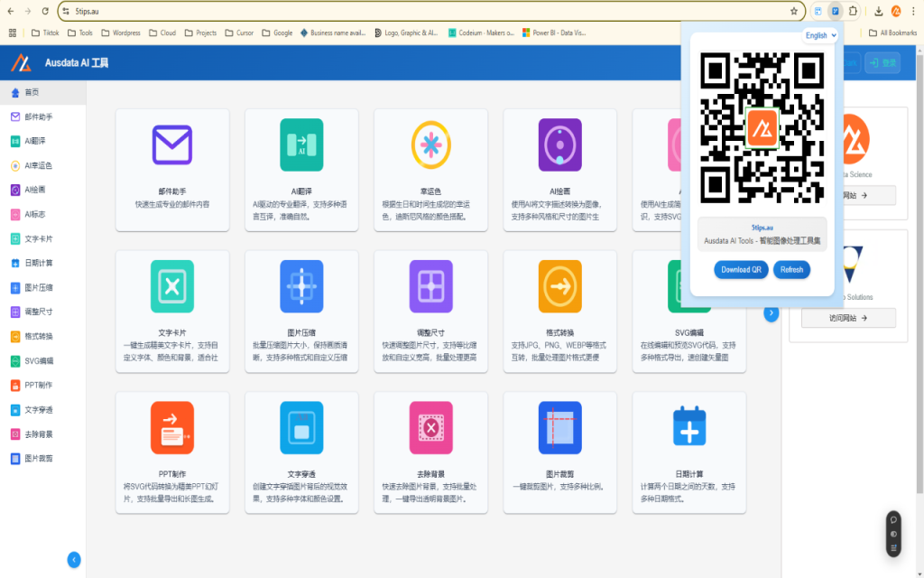
Task: Open the Tiktok bookmark folder
Action: [45, 33]
